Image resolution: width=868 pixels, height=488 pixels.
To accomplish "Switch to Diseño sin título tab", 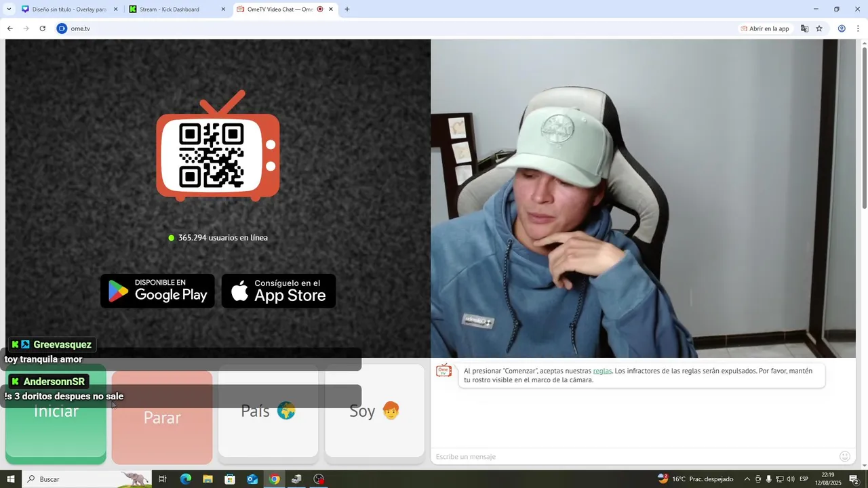I will 69,9.
